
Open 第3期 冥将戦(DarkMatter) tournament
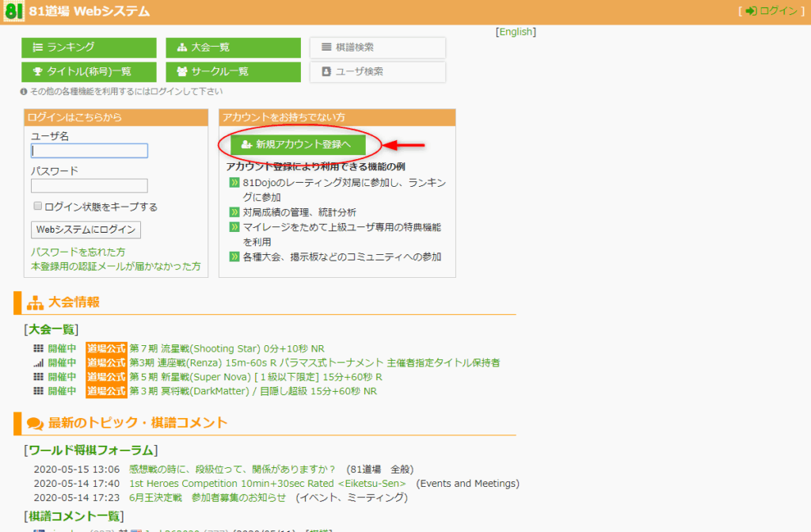coord(253,391)
